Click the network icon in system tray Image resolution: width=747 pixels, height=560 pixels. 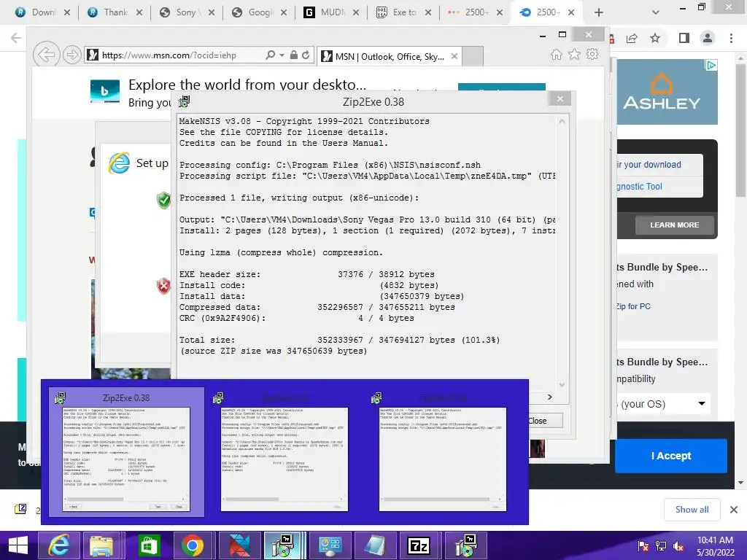click(661, 546)
